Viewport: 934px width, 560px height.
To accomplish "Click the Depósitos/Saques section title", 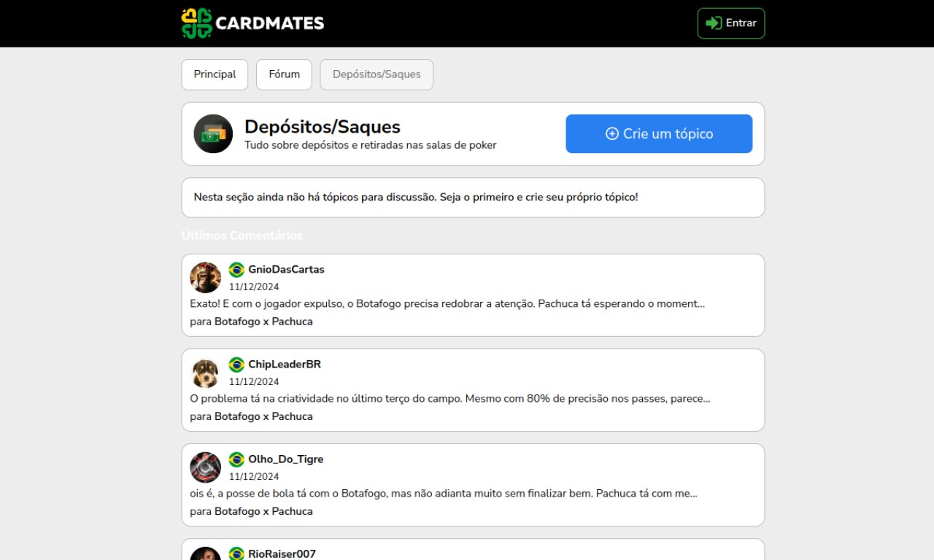I will (323, 126).
